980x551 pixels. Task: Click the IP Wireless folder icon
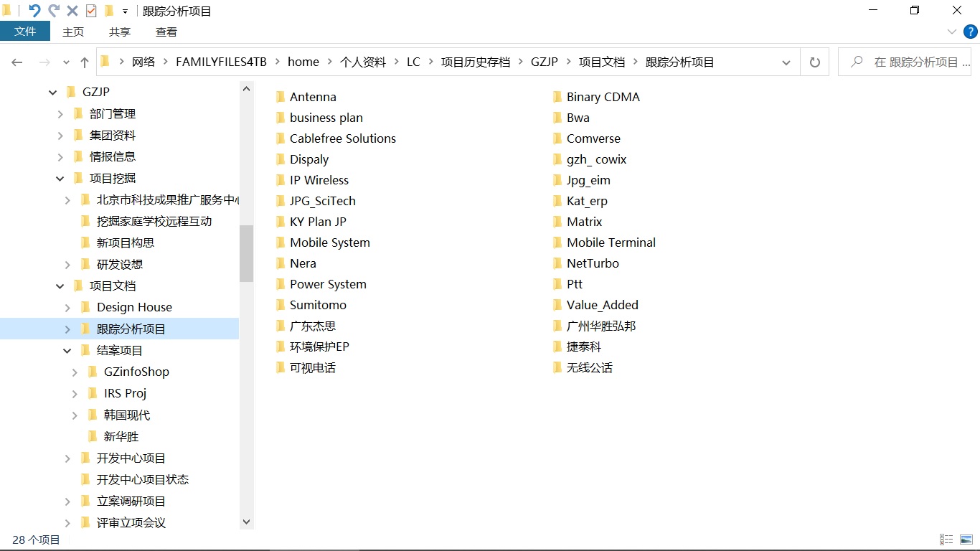[281, 180]
